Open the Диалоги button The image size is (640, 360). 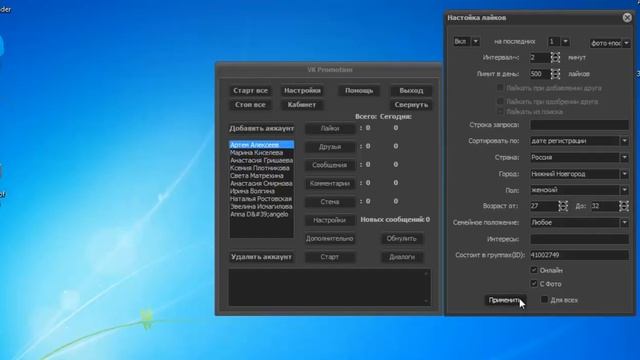pos(402,257)
